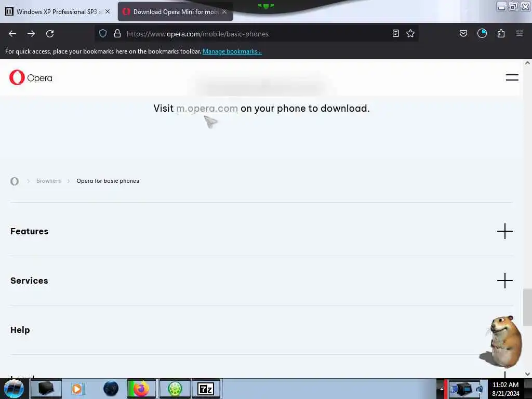Image resolution: width=532 pixels, height=399 pixels.
Task: Reload the Opera Mini page
Action: [50, 34]
